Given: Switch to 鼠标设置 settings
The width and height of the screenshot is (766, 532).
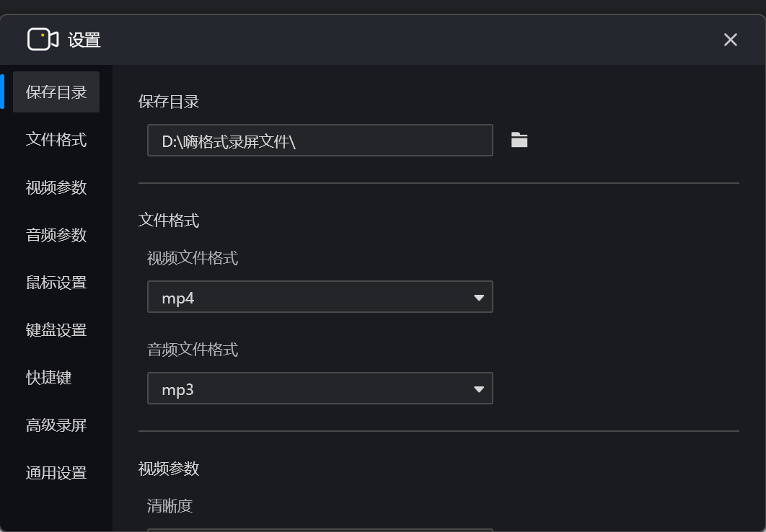Looking at the screenshot, I should pos(56,282).
